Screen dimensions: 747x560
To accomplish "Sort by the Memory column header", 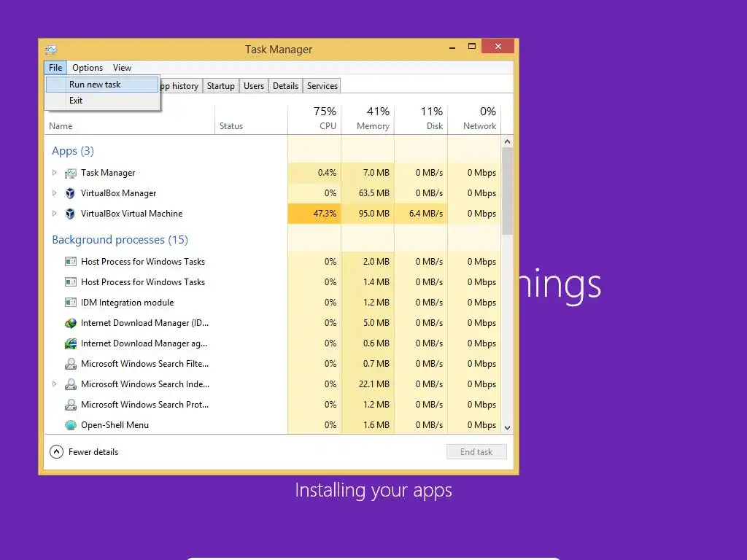I will [368, 118].
